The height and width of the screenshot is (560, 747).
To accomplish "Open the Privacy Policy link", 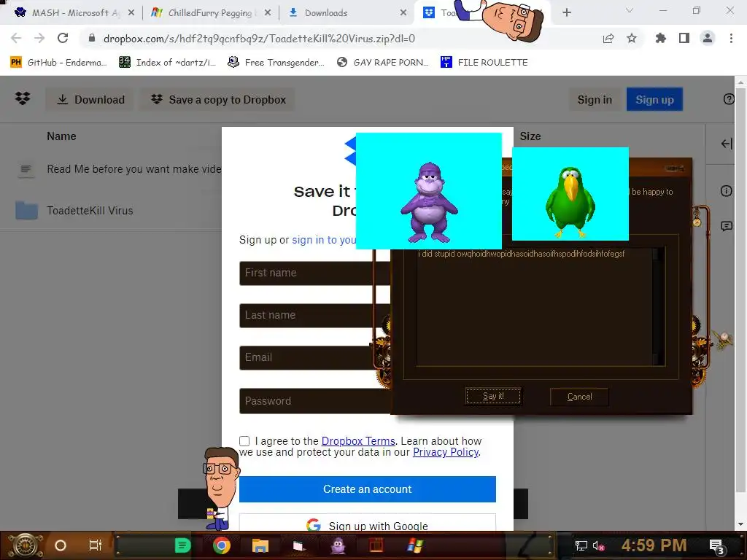I will click(446, 452).
